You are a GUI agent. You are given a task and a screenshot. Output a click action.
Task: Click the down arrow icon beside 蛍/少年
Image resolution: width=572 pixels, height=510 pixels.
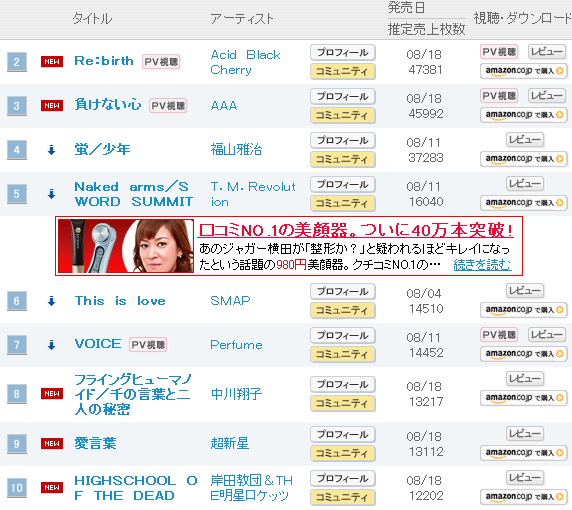pyautogui.click(x=51, y=150)
